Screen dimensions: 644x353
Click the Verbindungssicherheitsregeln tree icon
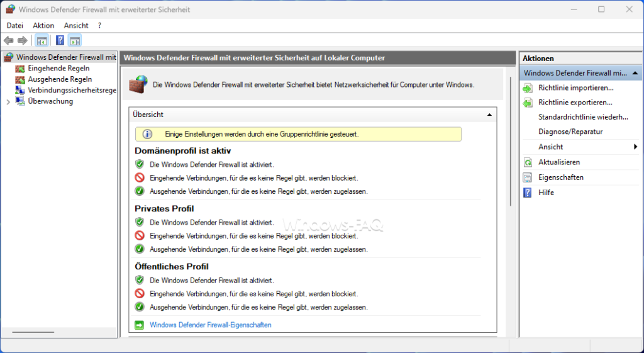(x=20, y=91)
